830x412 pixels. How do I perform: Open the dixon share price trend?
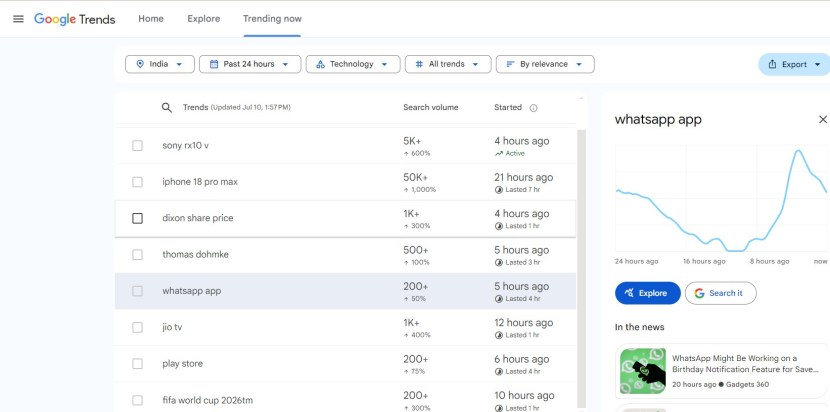[197, 218]
